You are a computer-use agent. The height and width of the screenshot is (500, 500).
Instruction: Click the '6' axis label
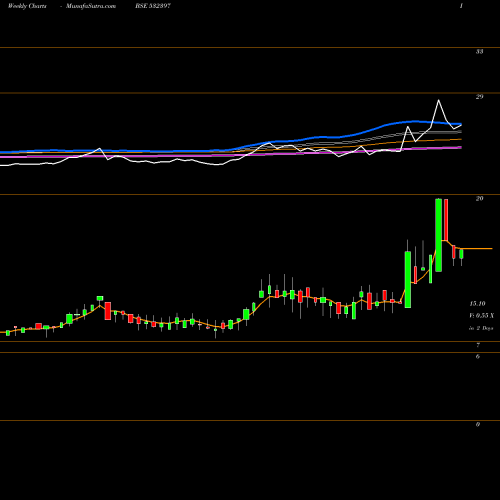(x=478, y=356)
